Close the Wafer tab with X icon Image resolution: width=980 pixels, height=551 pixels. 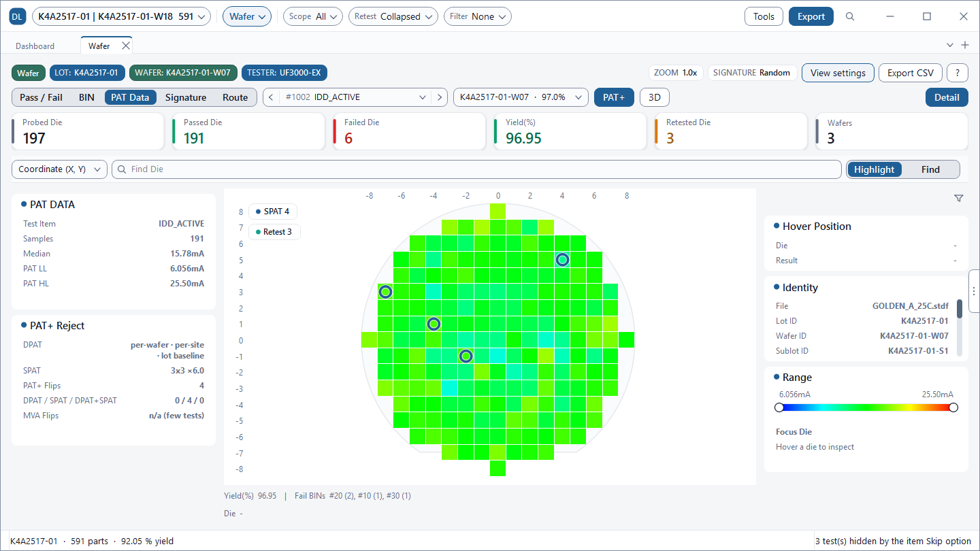click(x=125, y=46)
